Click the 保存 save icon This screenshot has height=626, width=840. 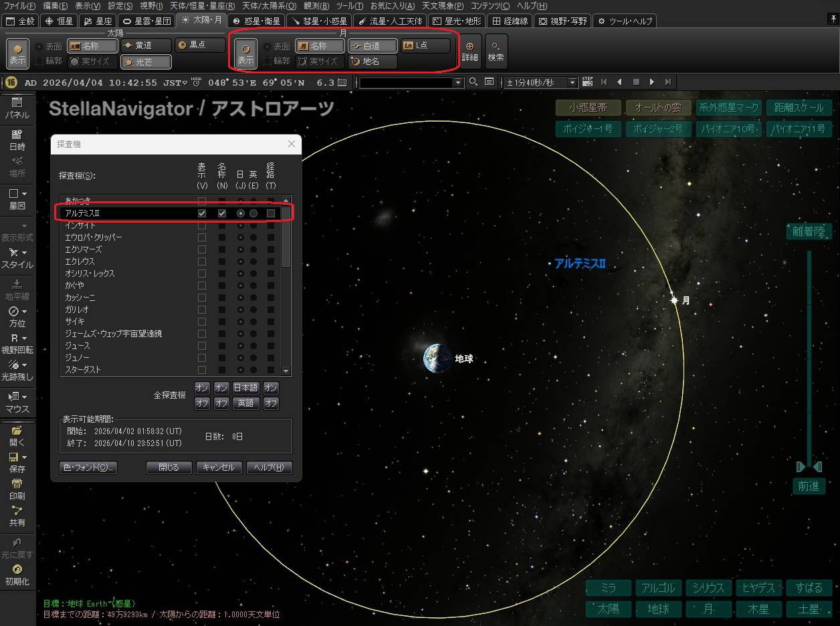tap(17, 462)
